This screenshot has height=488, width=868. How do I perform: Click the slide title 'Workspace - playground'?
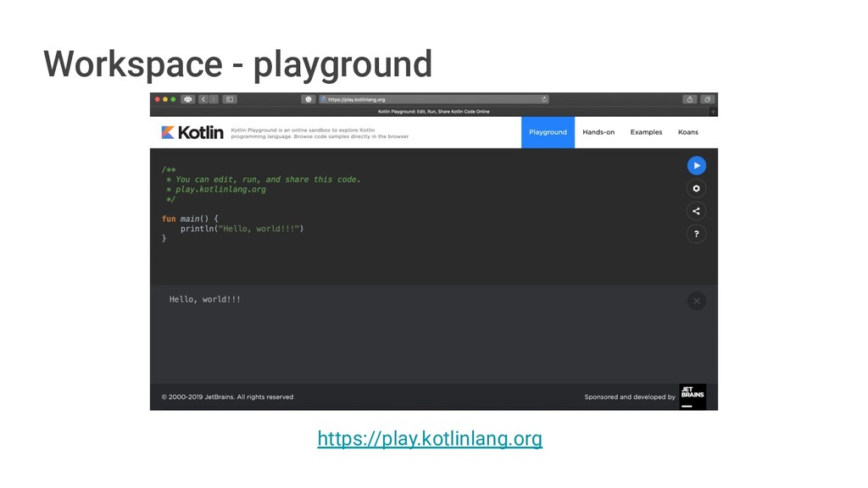click(237, 64)
